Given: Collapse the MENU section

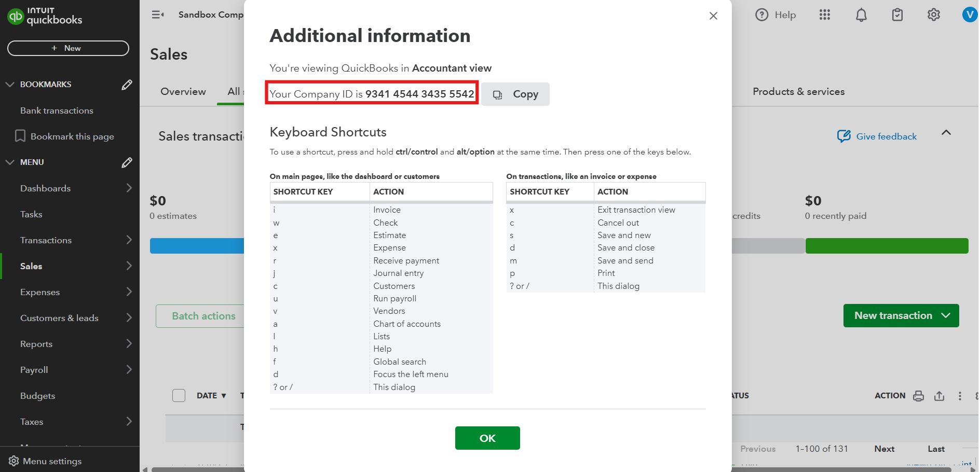Looking at the screenshot, I should point(10,162).
